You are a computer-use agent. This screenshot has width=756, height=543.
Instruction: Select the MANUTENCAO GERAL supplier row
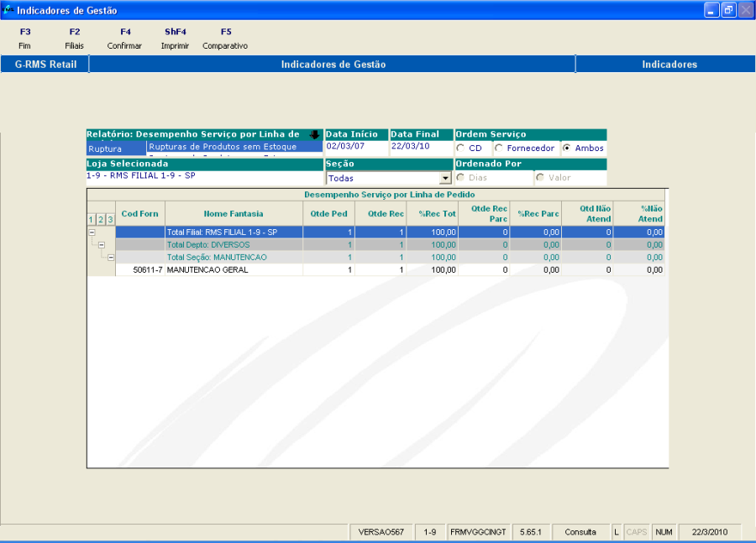(390, 269)
